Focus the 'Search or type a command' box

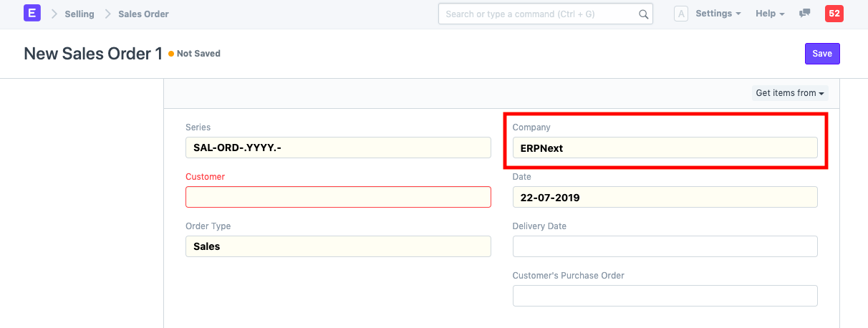click(537, 14)
